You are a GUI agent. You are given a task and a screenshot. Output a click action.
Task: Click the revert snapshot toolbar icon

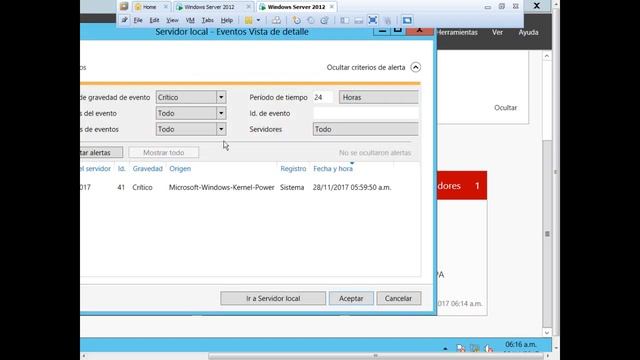(311, 20)
